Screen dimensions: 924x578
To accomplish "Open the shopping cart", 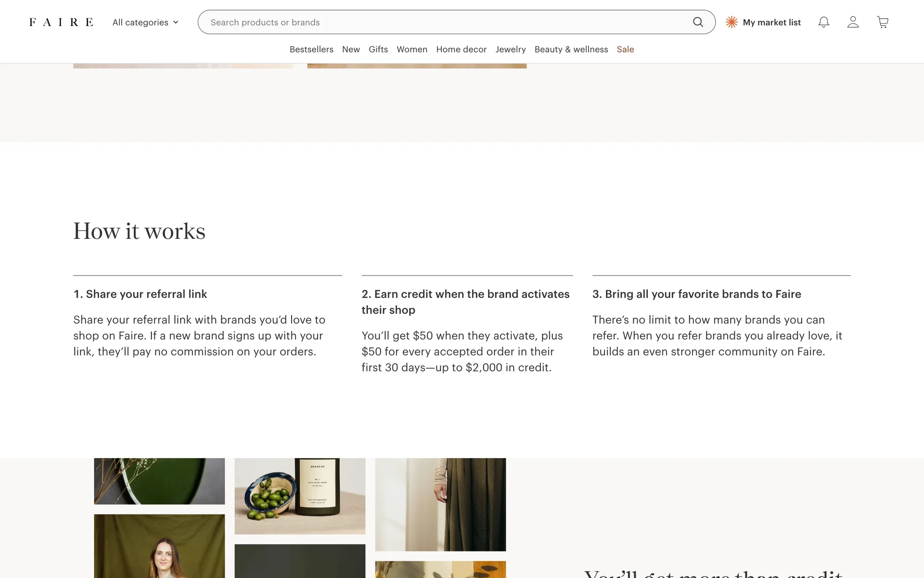I will [883, 22].
